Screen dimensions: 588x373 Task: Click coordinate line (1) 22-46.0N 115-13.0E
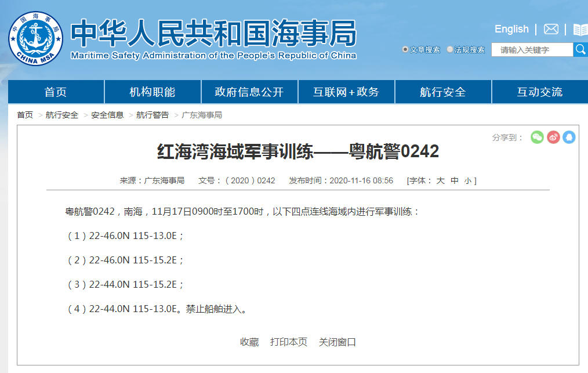point(125,236)
